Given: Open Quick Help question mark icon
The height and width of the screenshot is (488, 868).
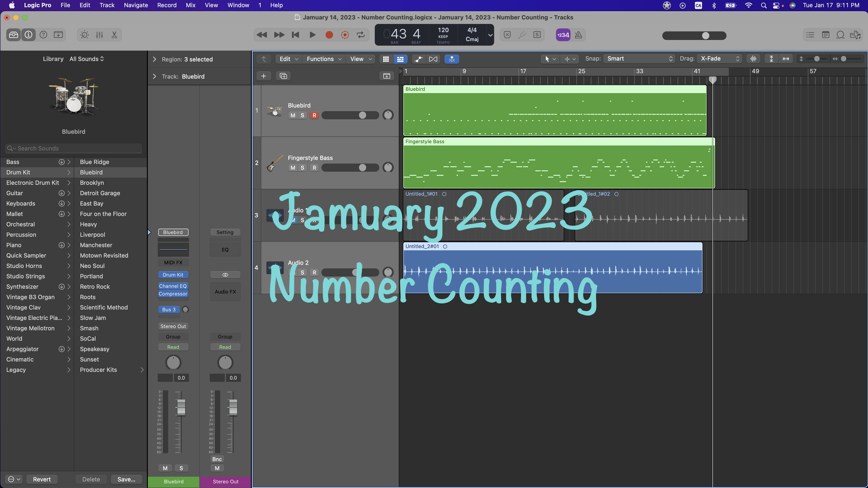Looking at the screenshot, I should point(43,35).
